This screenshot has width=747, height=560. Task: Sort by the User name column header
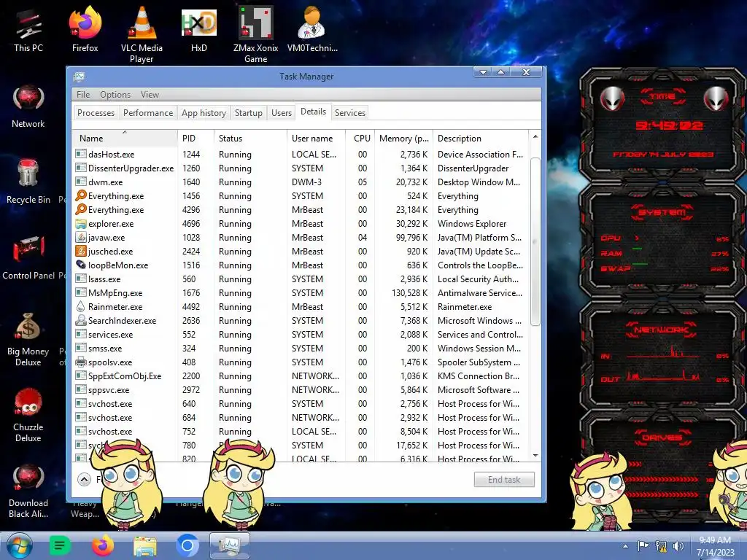coord(317,138)
